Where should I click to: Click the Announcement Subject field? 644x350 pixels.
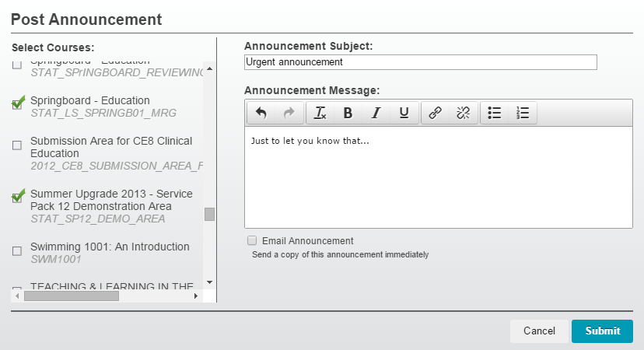[x=421, y=62]
